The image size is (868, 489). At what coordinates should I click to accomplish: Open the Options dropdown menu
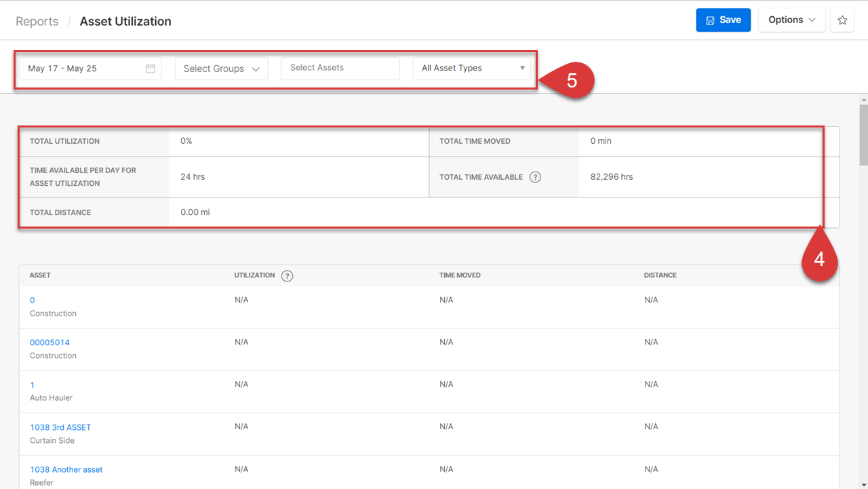[791, 20]
